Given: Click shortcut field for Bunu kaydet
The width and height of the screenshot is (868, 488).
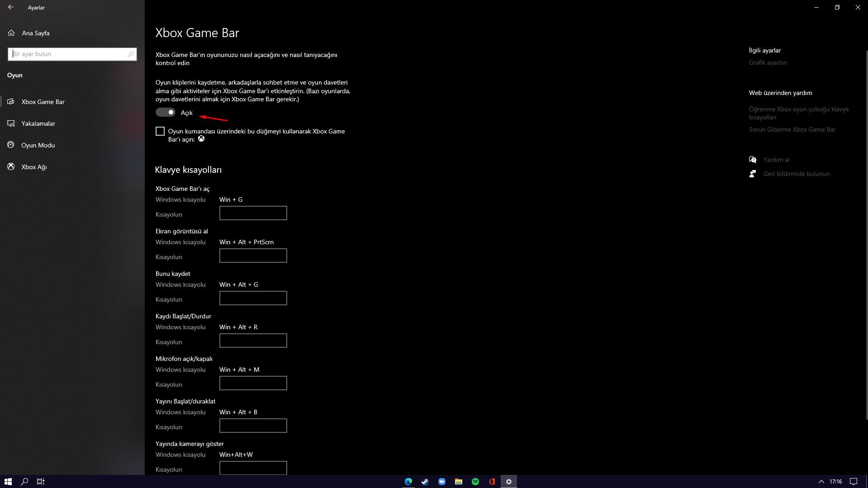Looking at the screenshot, I should click(x=253, y=298).
